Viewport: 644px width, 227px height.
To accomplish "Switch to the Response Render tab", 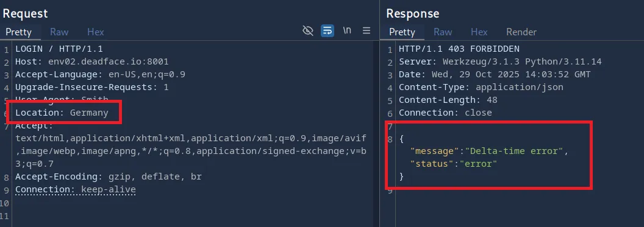I will (521, 32).
